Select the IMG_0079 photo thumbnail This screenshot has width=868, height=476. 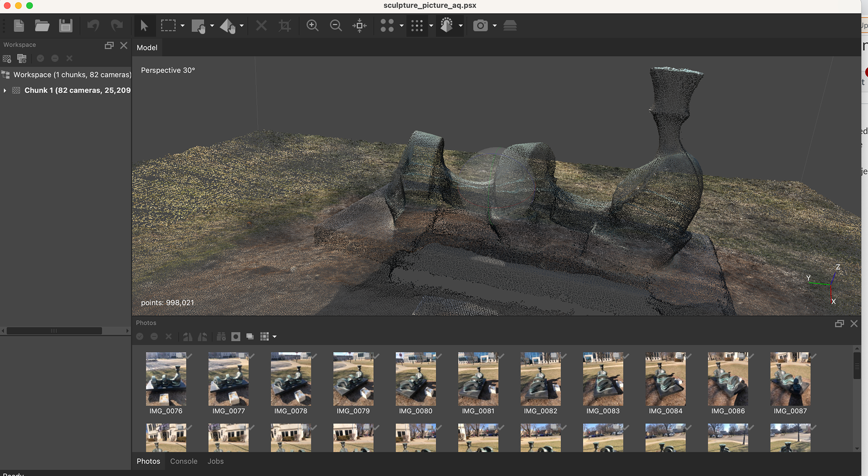pos(353,379)
